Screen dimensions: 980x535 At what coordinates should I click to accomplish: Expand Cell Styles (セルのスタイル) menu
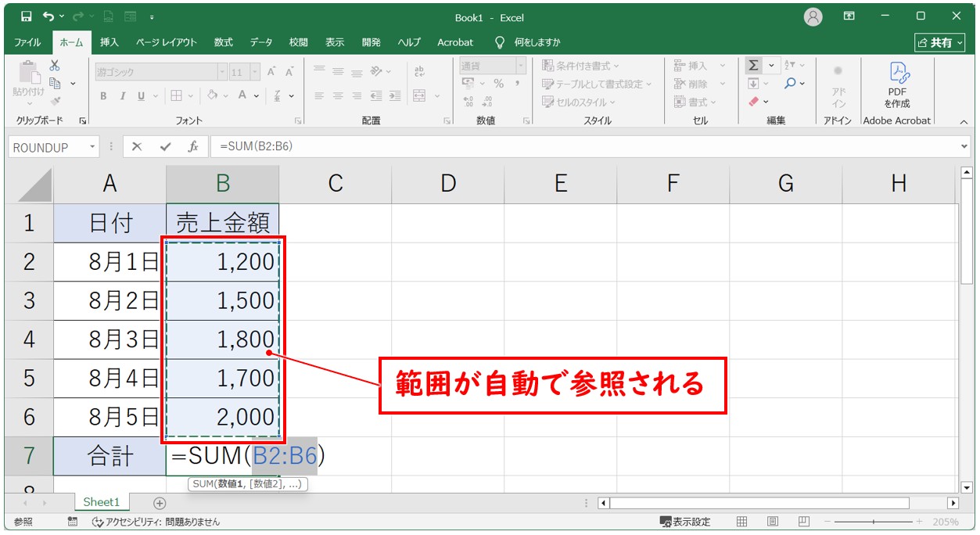click(579, 102)
